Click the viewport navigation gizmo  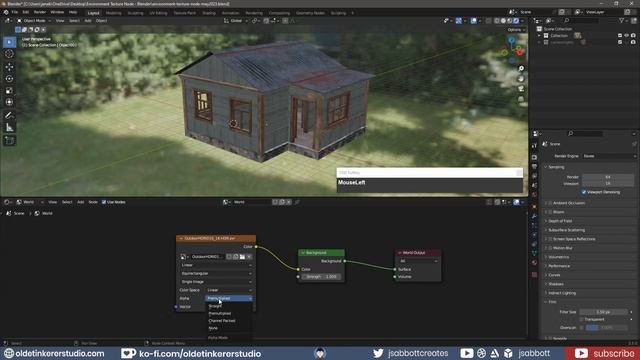tap(512, 50)
